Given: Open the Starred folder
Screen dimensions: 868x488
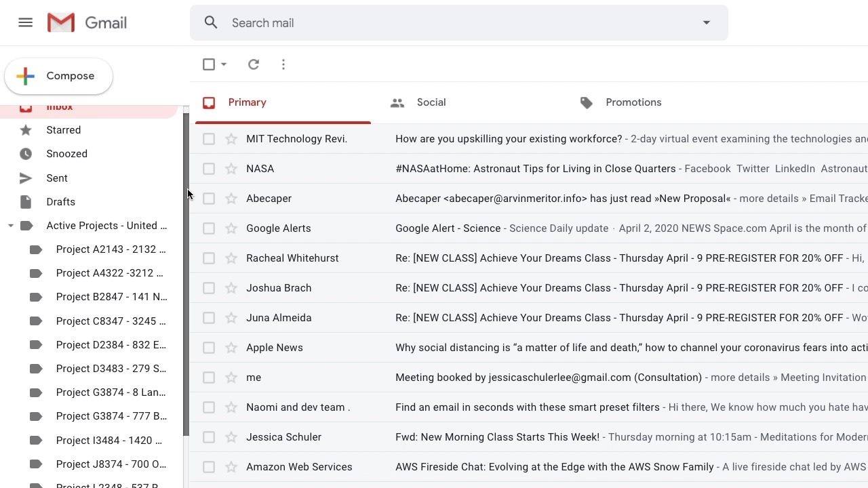Looking at the screenshot, I should point(64,130).
